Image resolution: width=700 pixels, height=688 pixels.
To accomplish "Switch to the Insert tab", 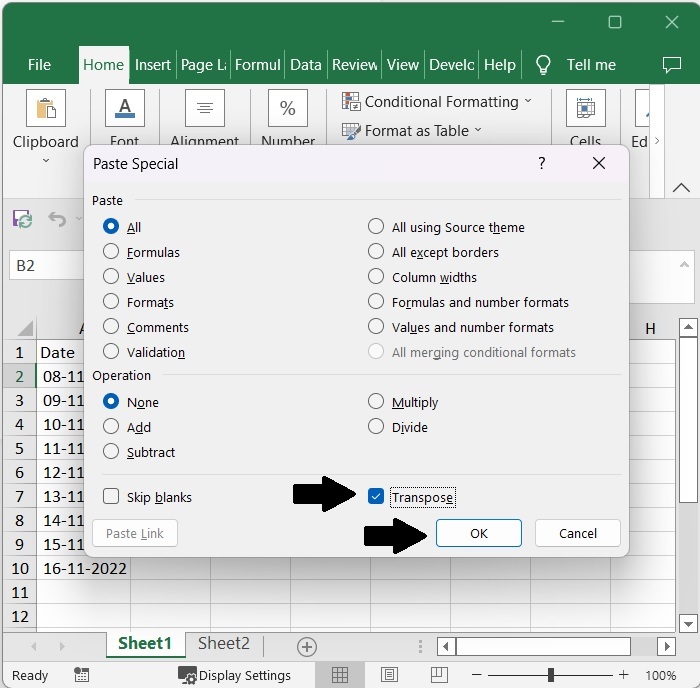I will pos(153,65).
